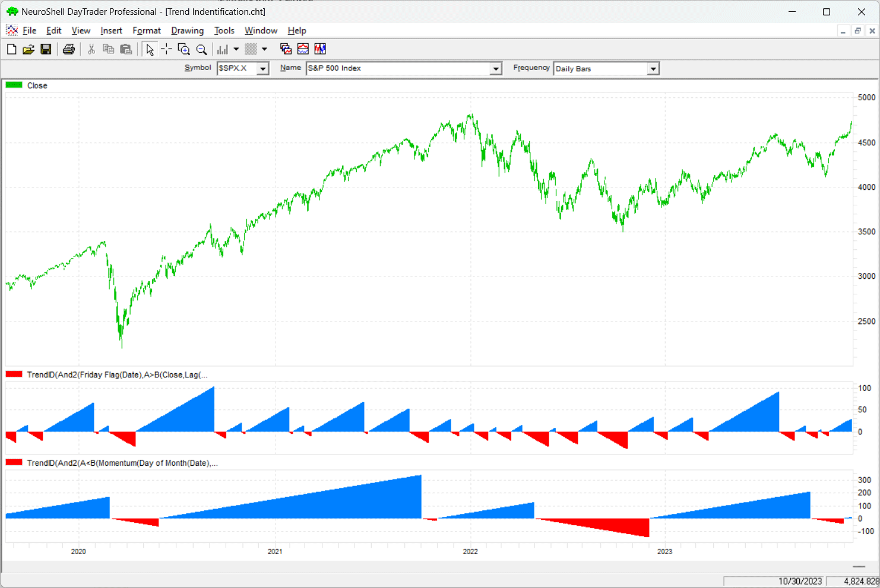Expand the Frequency dropdown arrow
The width and height of the screenshot is (880, 588).
coord(653,69)
